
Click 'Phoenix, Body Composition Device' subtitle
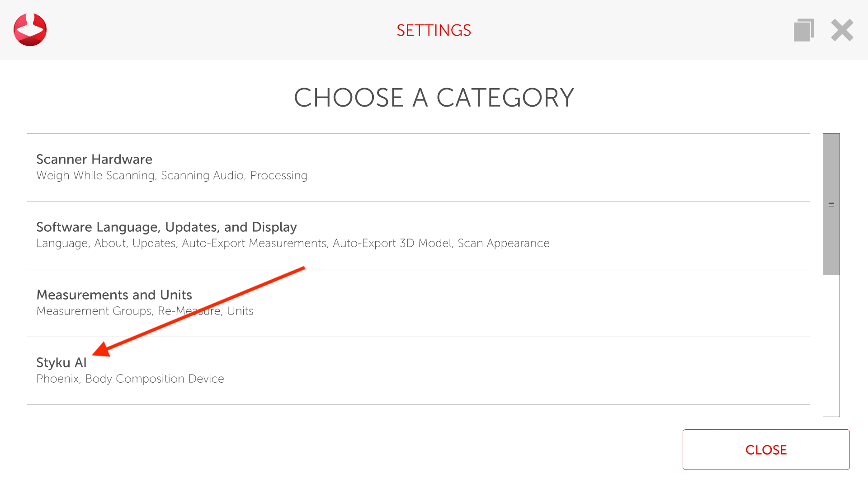pyautogui.click(x=130, y=379)
